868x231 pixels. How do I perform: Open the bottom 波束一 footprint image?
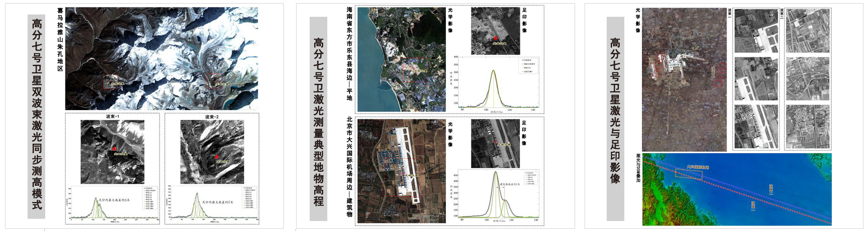pyautogui.click(x=756, y=126)
